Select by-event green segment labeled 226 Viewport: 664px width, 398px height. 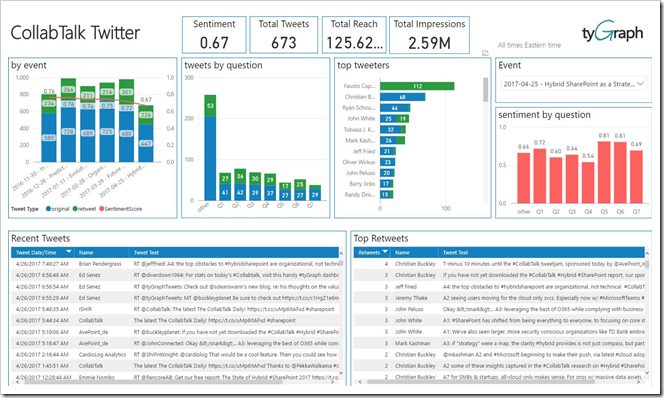146,115
